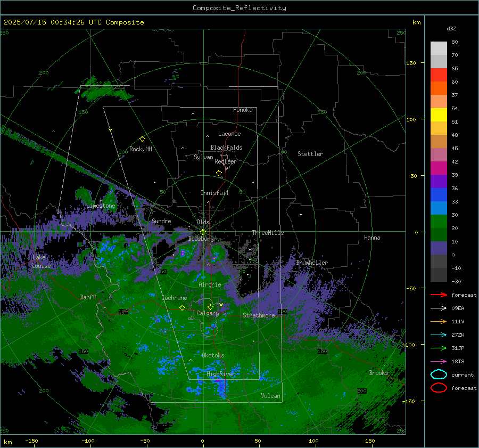Pick the 60 dBZ orange swatch
Viewport: 479px width, 448px height.
coord(439,88)
